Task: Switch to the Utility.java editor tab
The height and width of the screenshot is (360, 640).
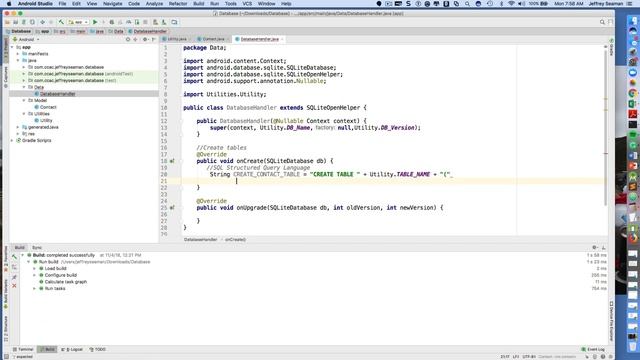Action: [176, 39]
